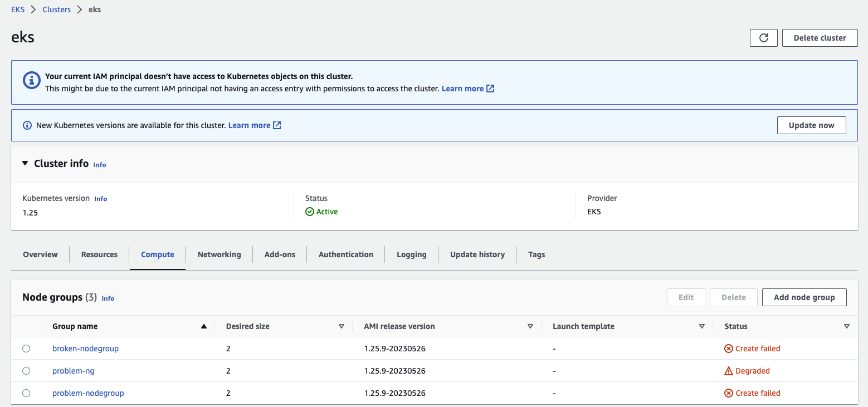Open the Desired size filter dropdown
This screenshot has height=407, width=868.
pos(342,326)
